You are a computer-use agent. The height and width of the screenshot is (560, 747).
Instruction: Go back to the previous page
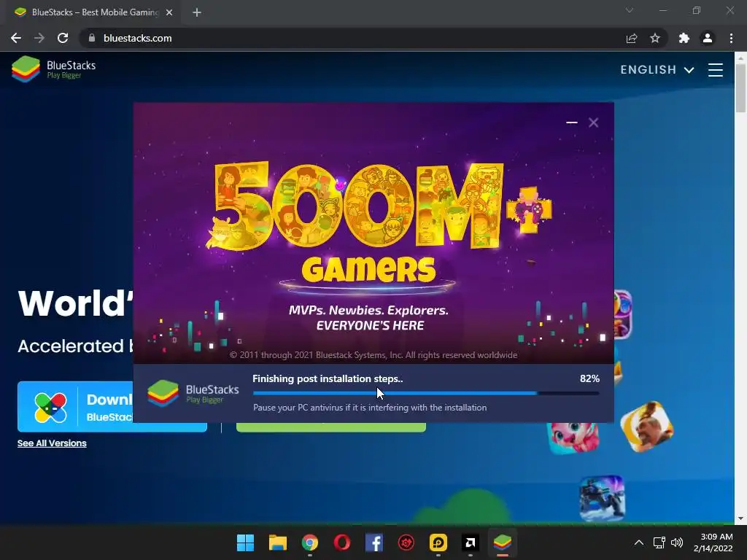[16, 38]
